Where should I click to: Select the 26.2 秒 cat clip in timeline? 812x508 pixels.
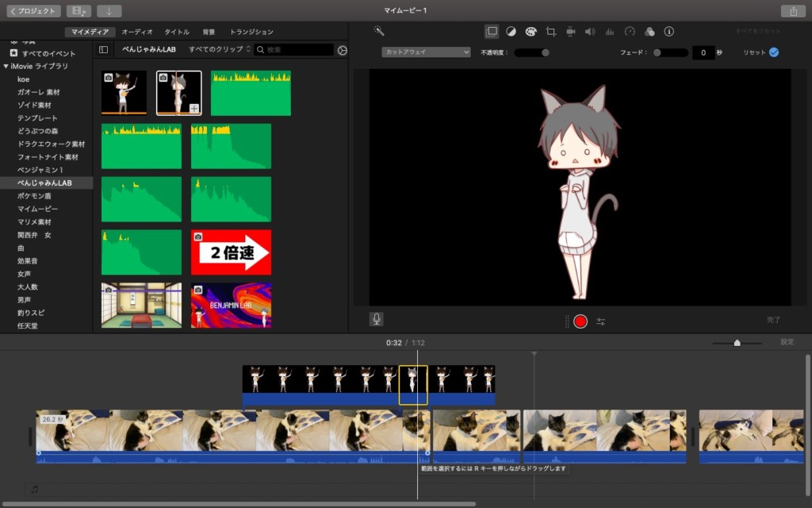click(233, 436)
